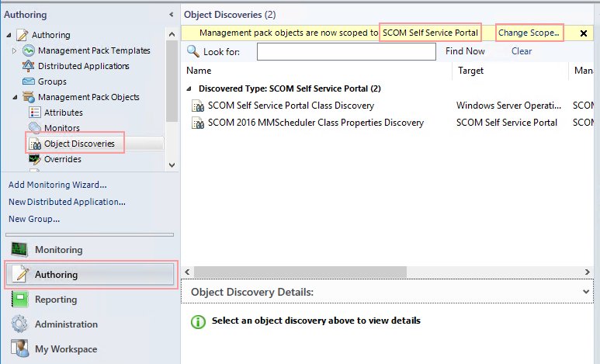Expand Management Pack Templates node
Image resolution: width=600 pixels, height=364 pixels.
click(x=14, y=50)
